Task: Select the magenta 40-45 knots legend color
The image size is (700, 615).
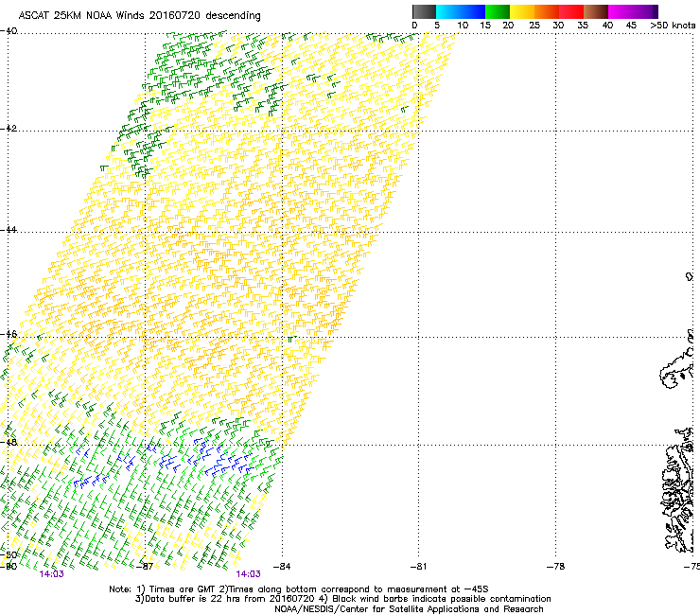Action: point(621,11)
